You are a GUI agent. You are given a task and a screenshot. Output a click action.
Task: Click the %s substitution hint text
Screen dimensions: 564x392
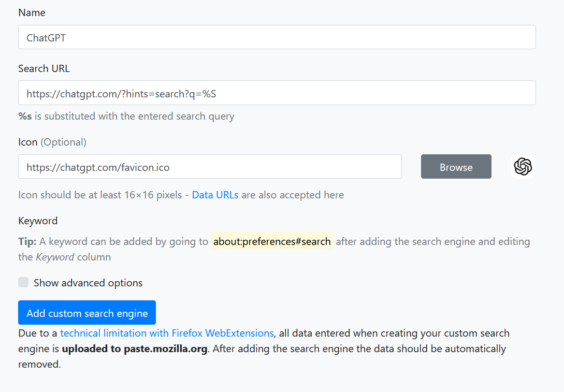(125, 116)
